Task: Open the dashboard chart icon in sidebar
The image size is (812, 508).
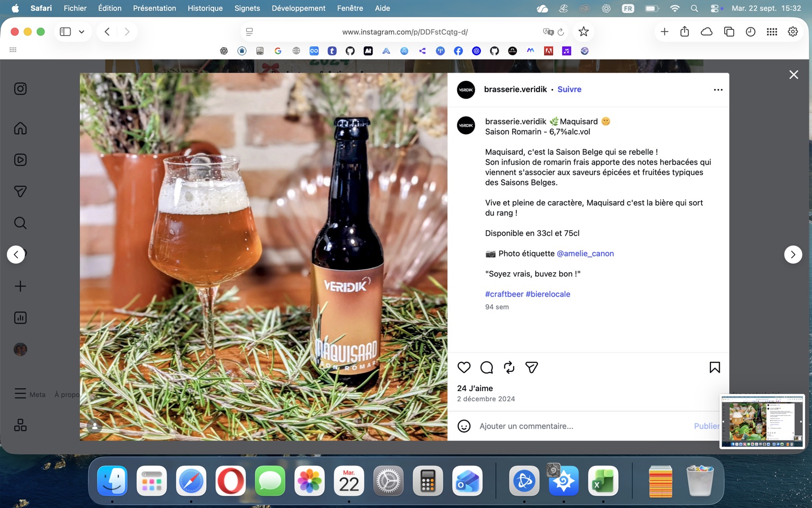Action: 20,318
